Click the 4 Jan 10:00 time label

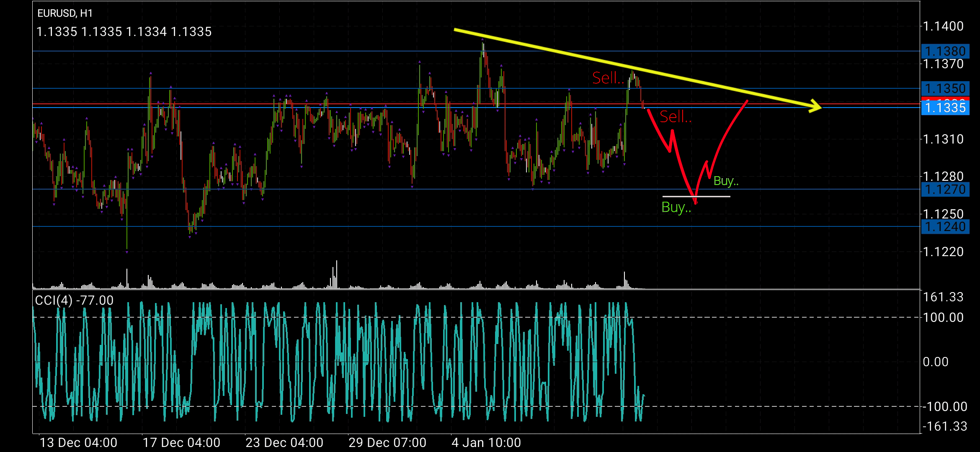(x=486, y=442)
